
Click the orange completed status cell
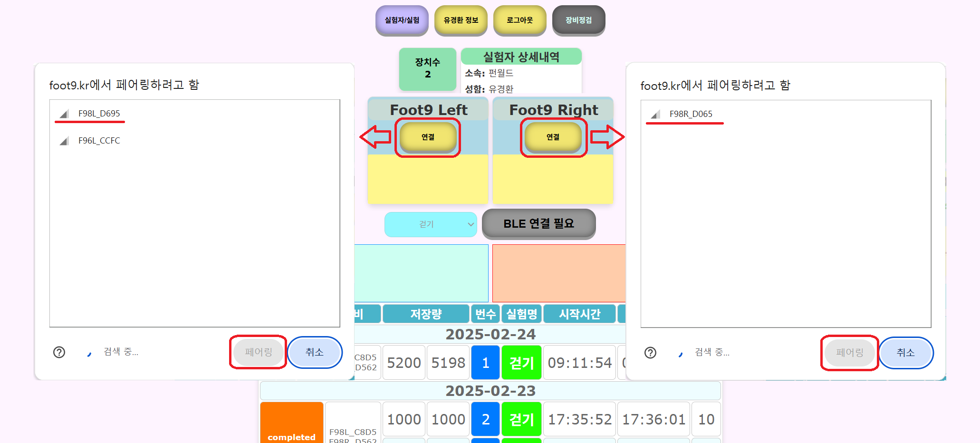click(292, 423)
